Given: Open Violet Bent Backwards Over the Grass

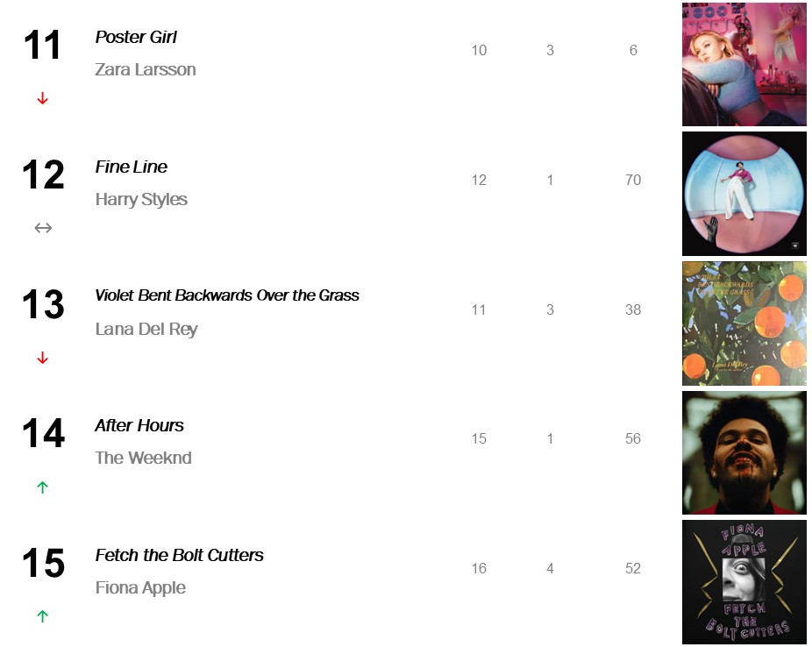Looking at the screenshot, I should coord(227,295).
